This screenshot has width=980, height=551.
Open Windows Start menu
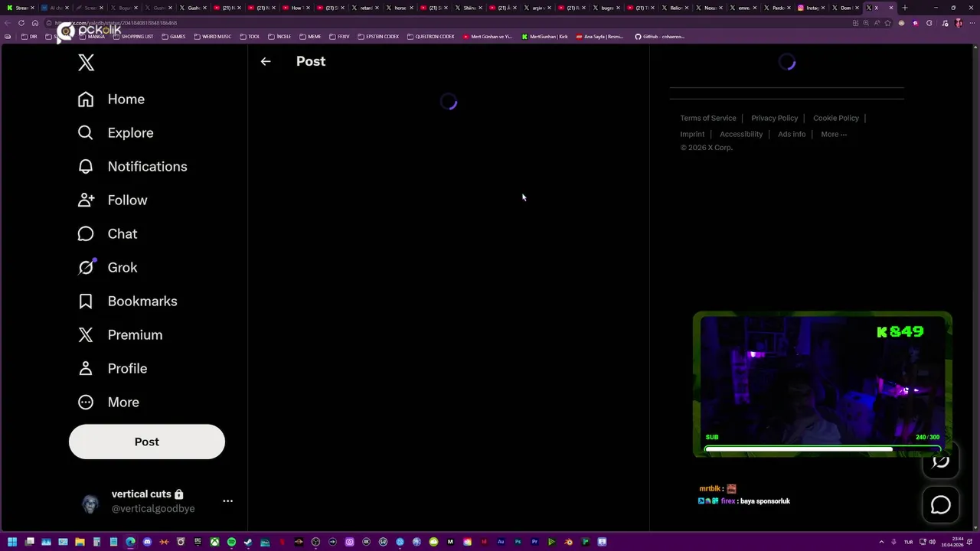[12, 542]
